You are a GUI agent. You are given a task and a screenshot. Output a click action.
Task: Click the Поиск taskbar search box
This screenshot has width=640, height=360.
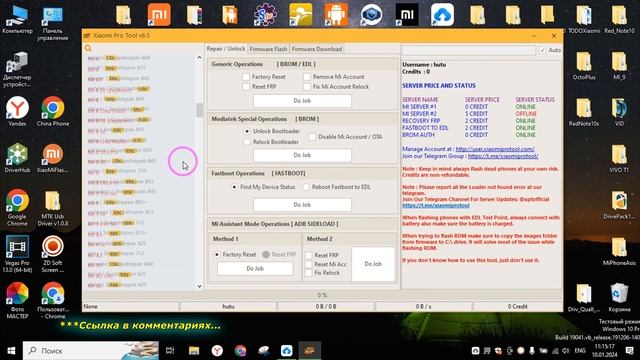[91, 351]
